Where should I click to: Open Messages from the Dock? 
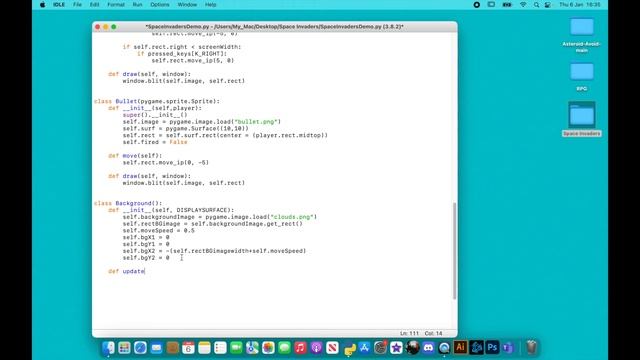[284, 348]
